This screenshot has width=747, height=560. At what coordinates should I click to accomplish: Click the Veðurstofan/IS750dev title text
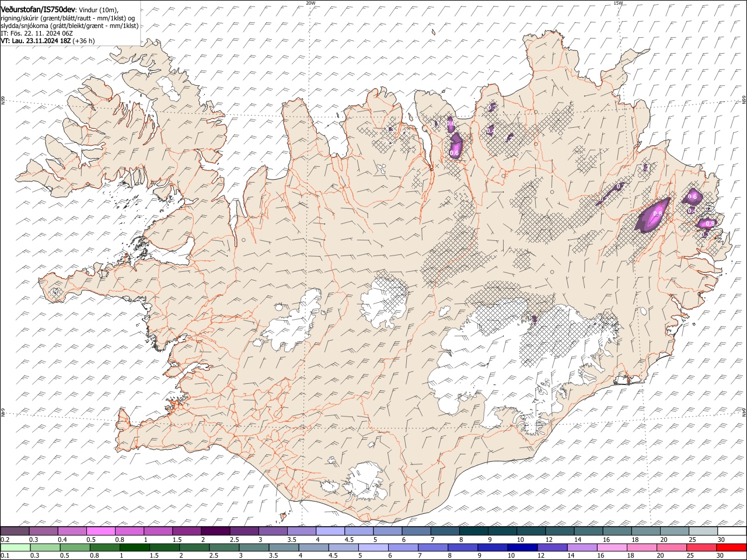[38, 9]
